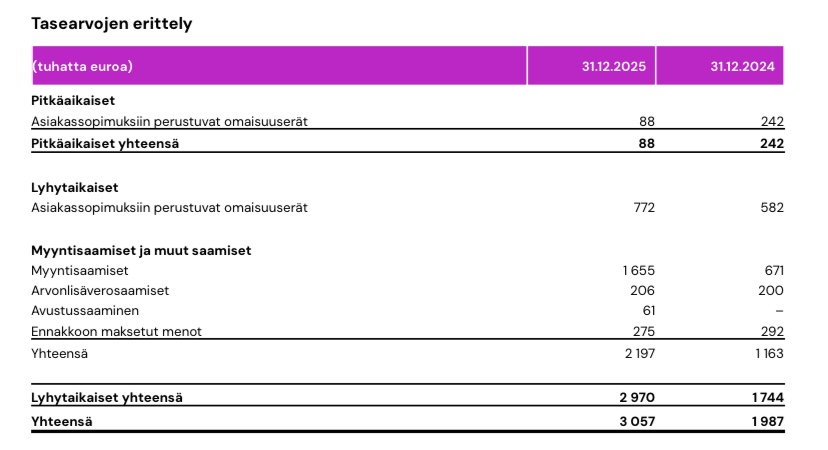Select the "Arvonlisäverosaamiset" row label
Screen dimensions: 828x450
100,291
